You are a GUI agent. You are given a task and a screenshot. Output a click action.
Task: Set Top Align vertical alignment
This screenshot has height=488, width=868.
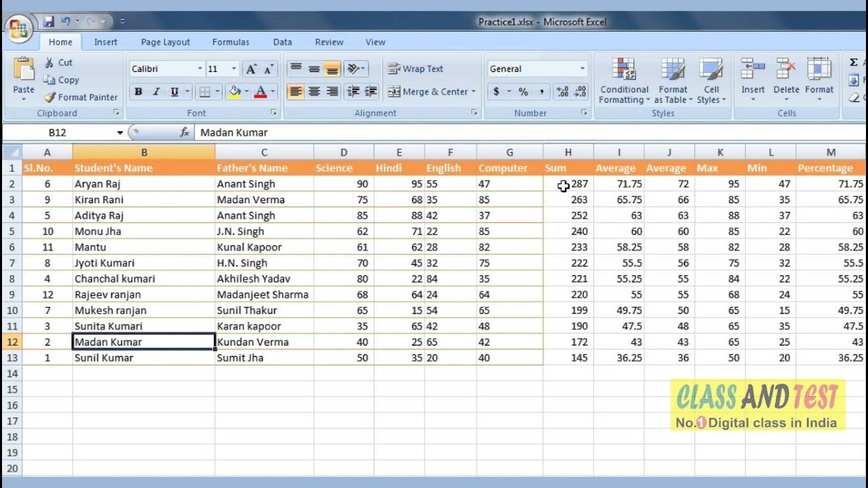click(x=296, y=68)
